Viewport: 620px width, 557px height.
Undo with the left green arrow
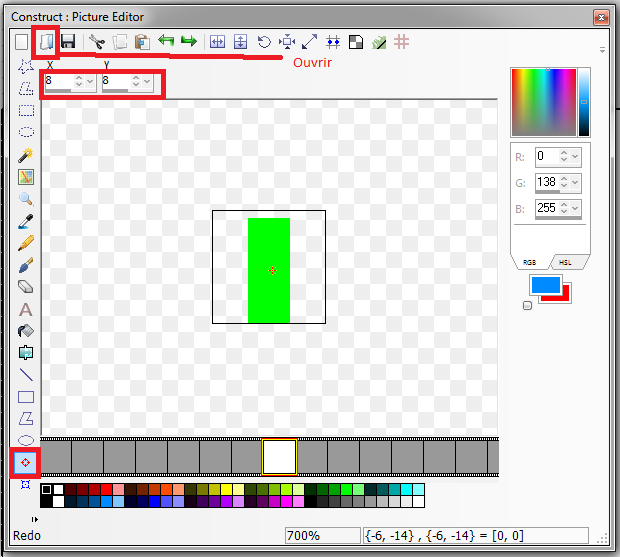[166, 40]
